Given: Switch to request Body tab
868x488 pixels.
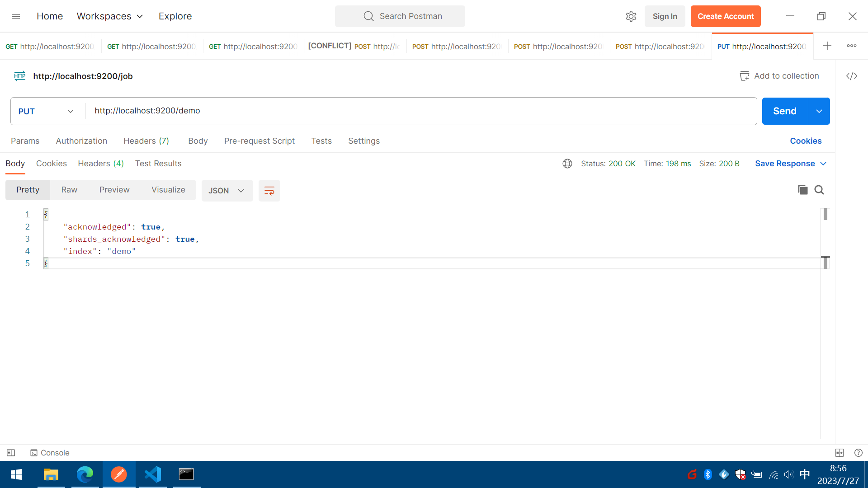Looking at the screenshot, I should (198, 141).
